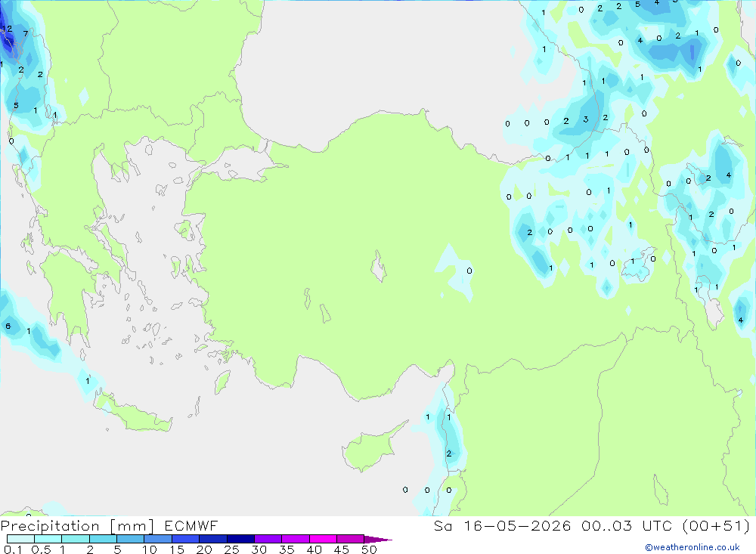
Task: Click the 15–20 mm legend swatch
Action: (x=186, y=539)
